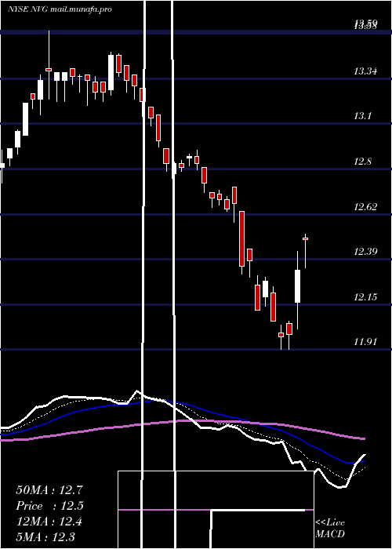Click the '<<Live MACD' label
The image size is (392, 549).
(x=330, y=528)
